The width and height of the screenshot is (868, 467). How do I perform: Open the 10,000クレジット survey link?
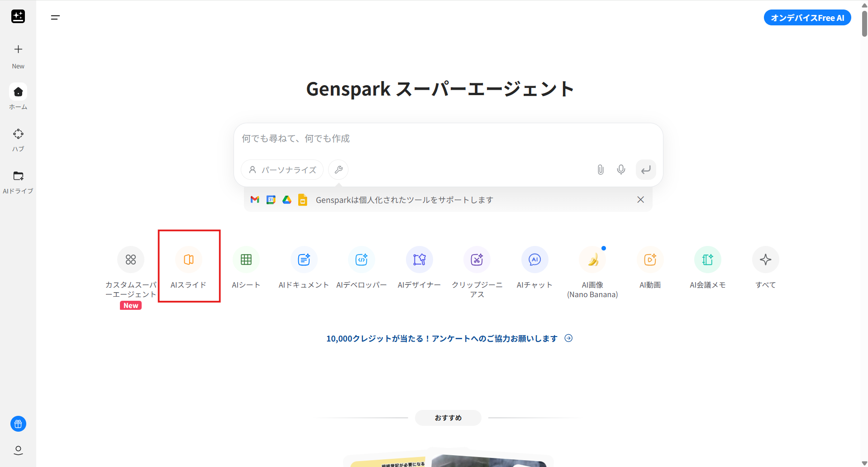point(448,338)
